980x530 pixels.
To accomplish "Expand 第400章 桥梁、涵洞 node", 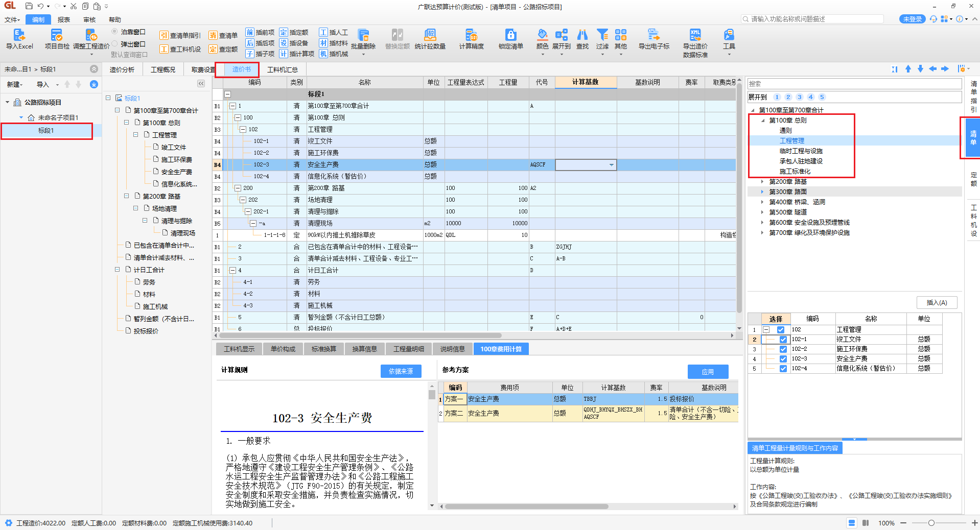I will [762, 202].
